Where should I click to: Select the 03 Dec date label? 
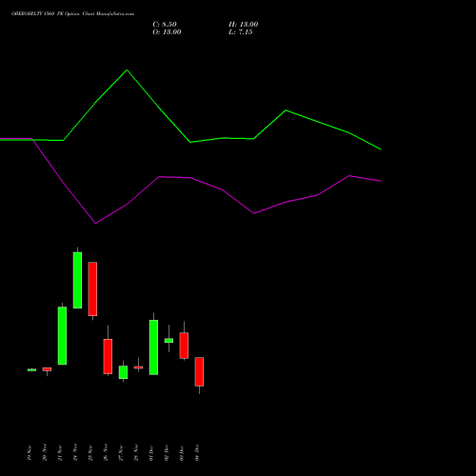coord(182,453)
